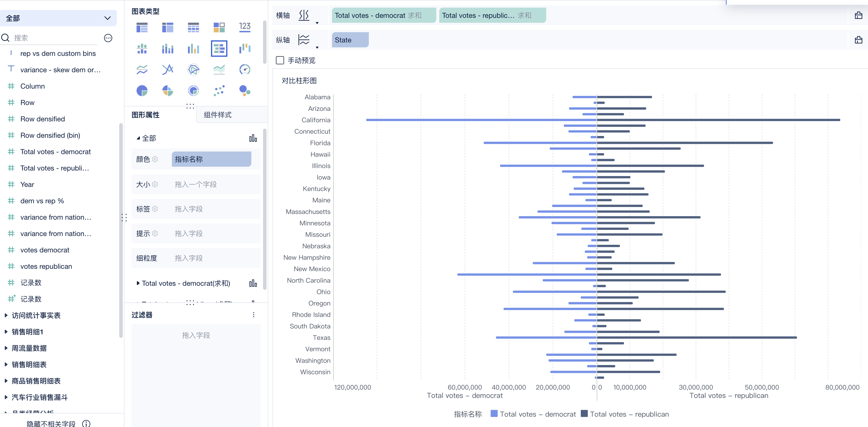Pick the radar chart type icon
This screenshot has width=868, height=427.
(x=193, y=70)
